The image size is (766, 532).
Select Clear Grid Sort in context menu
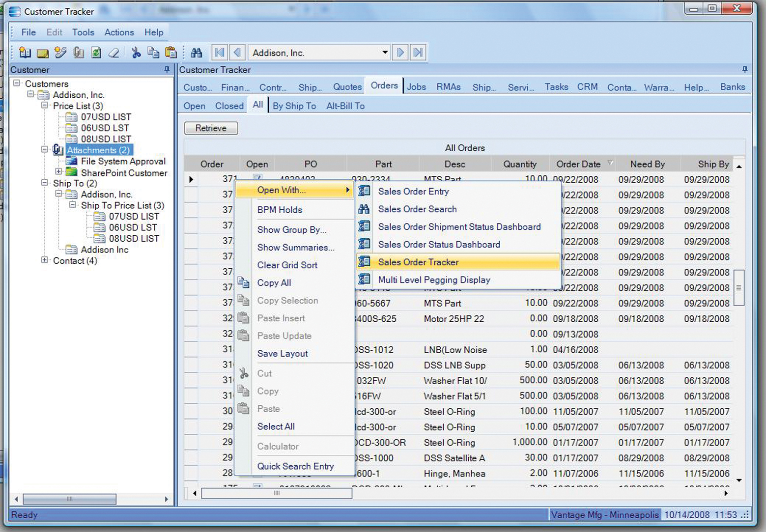coord(287,265)
